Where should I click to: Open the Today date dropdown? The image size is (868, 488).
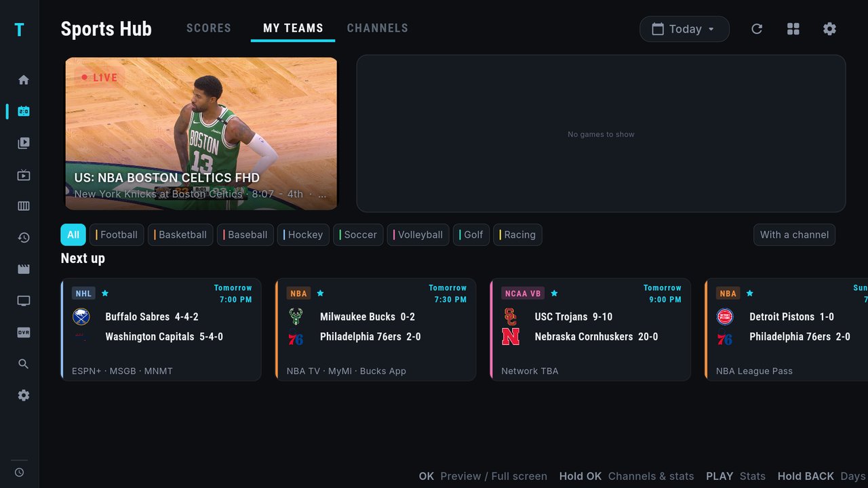684,29
